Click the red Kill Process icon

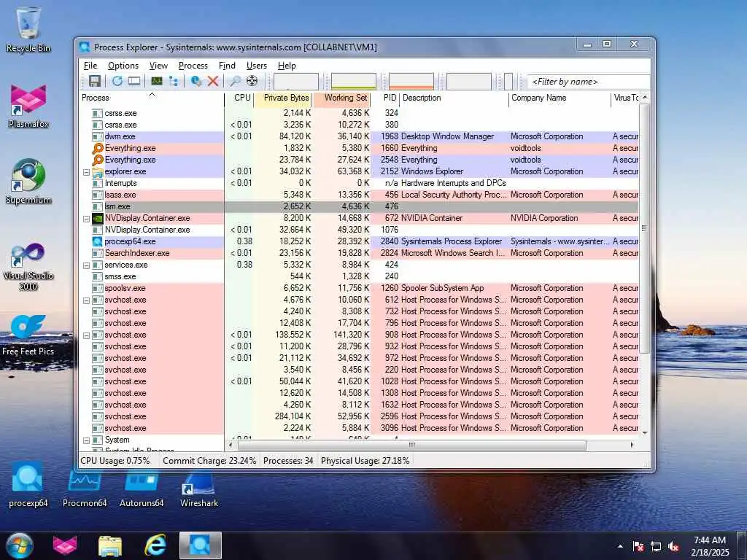tap(213, 81)
